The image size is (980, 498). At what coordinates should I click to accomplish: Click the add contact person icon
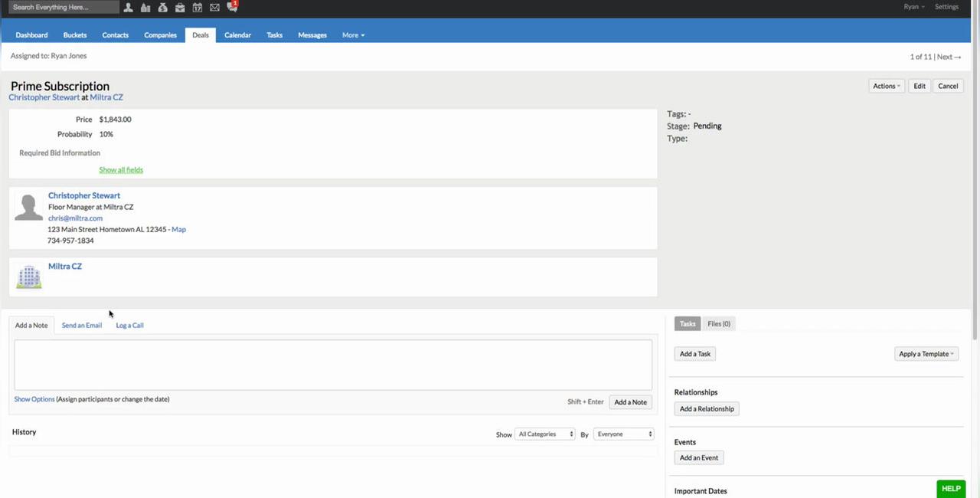[129, 8]
